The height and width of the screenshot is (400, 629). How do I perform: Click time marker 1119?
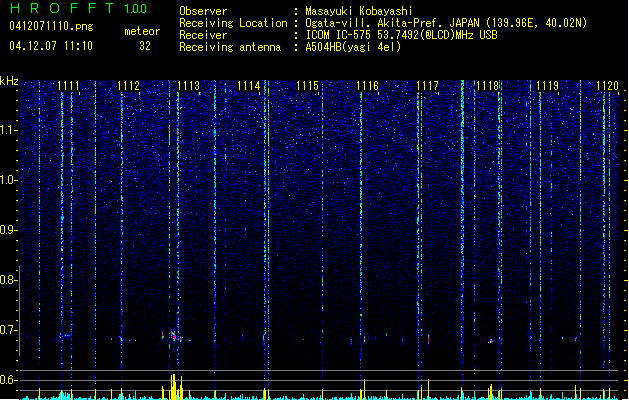point(548,86)
